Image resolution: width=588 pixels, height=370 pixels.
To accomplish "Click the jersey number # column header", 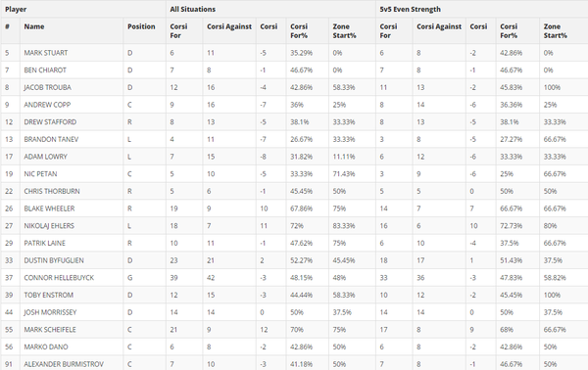I will click(x=8, y=26).
